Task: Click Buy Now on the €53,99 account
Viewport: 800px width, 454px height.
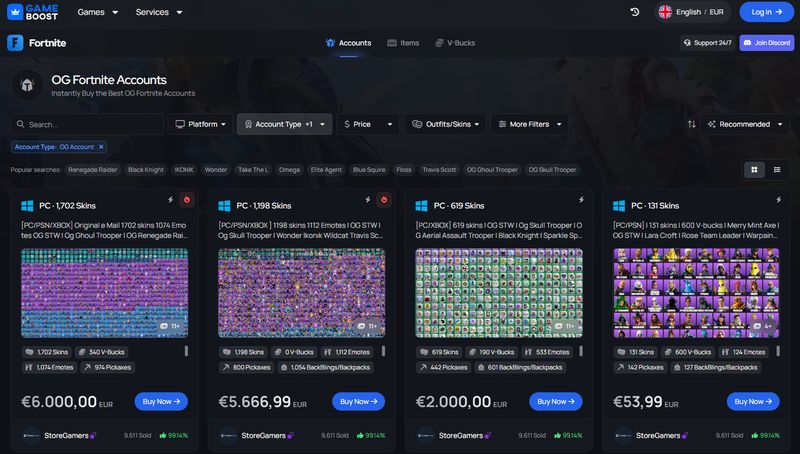Action: (753, 401)
